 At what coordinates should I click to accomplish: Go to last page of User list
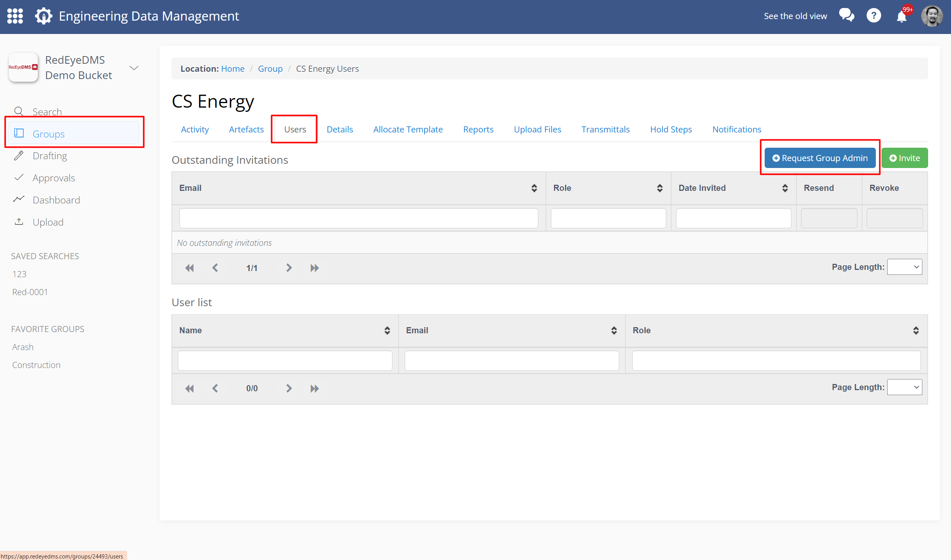coord(314,388)
